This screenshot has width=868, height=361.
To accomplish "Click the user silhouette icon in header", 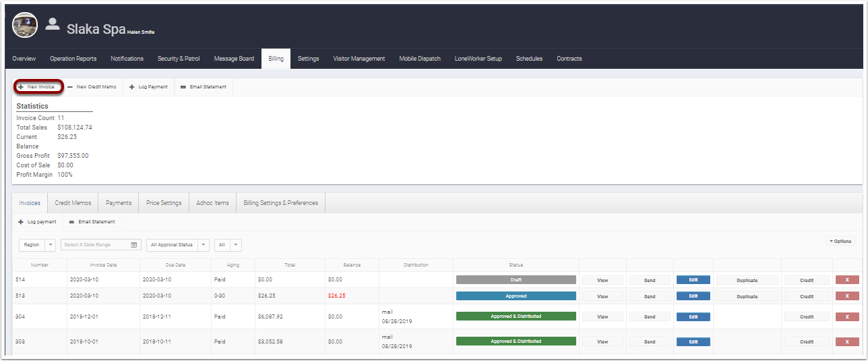I will [53, 24].
